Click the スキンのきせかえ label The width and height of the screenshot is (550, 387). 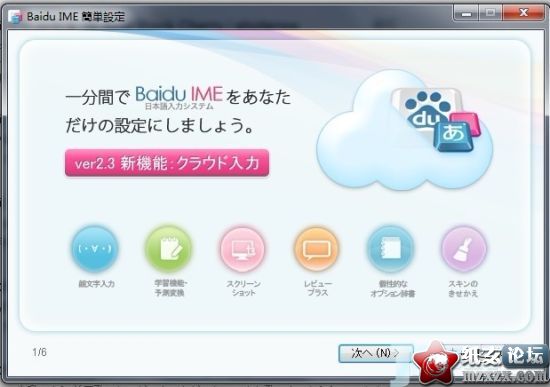463,288
